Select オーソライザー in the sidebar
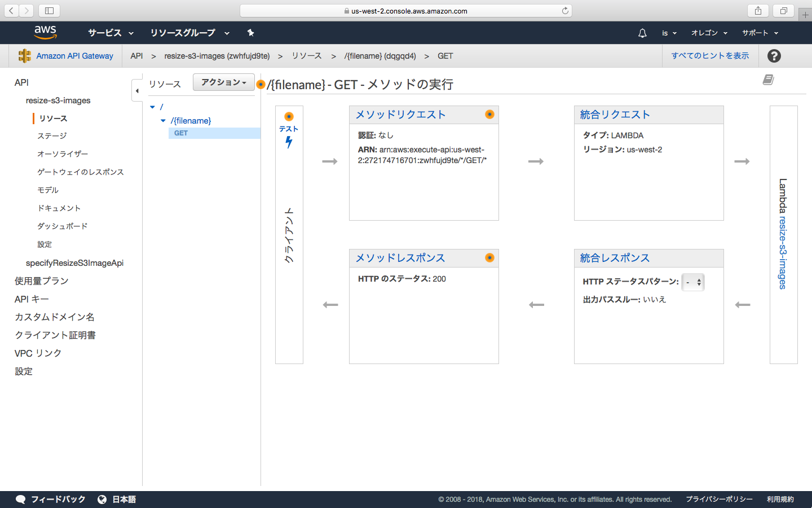This screenshot has height=508, width=812. tap(63, 154)
